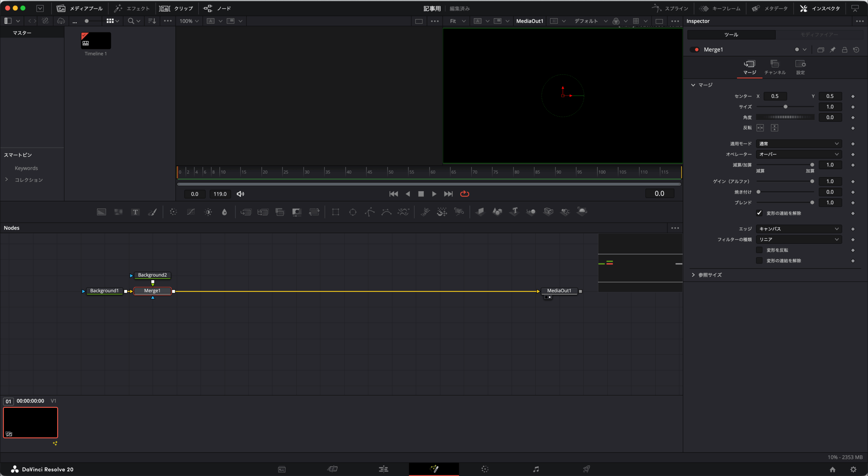The width and height of the screenshot is (868, 476).
Task: Click the Blur droplet tool icon
Action: pyautogui.click(x=224, y=212)
